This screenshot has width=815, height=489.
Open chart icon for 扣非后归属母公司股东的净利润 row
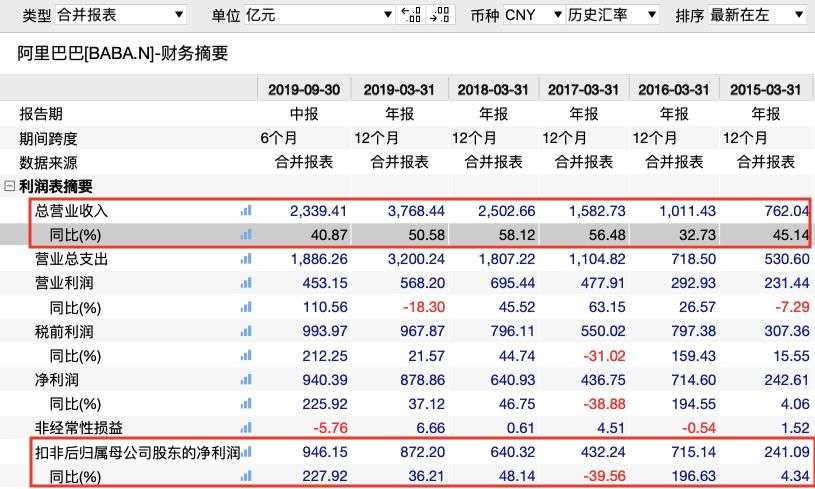246,452
